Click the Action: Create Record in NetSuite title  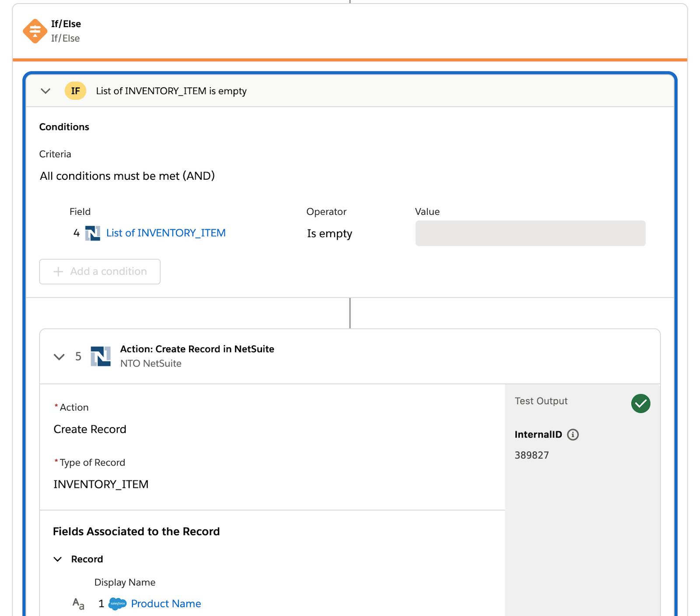coord(197,349)
